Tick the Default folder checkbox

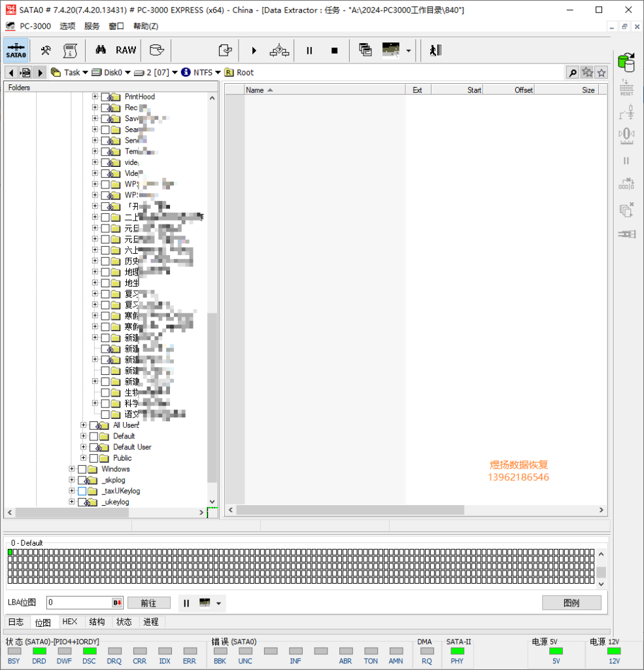94,436
